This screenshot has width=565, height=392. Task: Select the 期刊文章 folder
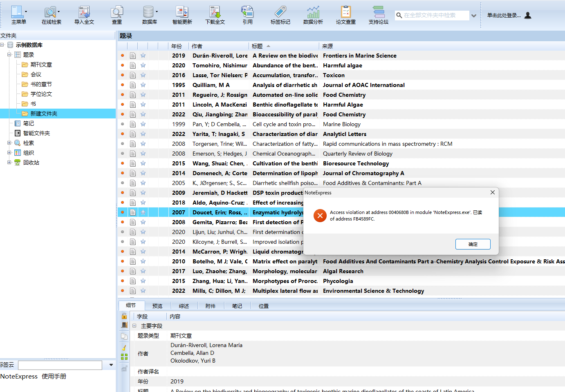click(x=41, y=65)
